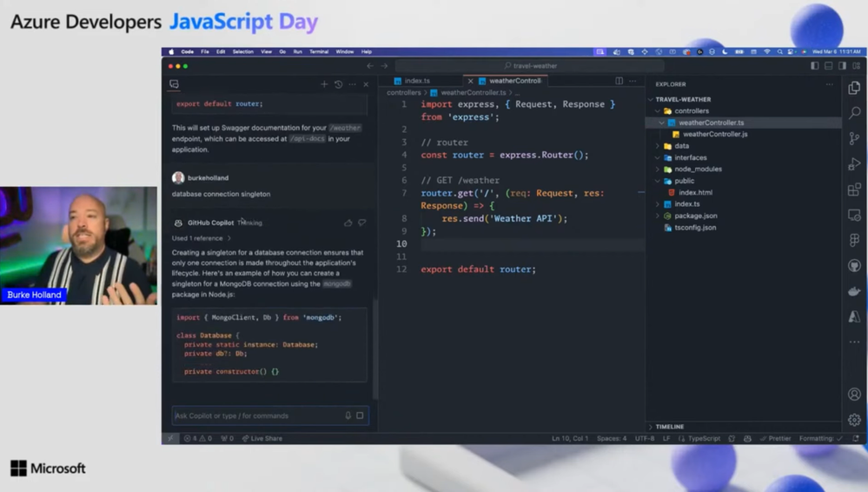
Task: Open the Azure view in activity bar
Action: point(854,316)
